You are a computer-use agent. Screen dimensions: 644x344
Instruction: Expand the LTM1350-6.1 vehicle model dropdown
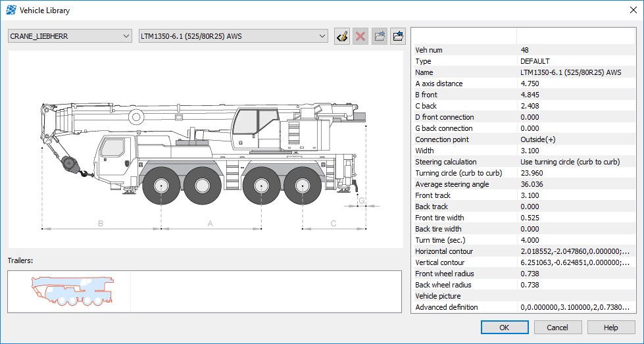234,36
